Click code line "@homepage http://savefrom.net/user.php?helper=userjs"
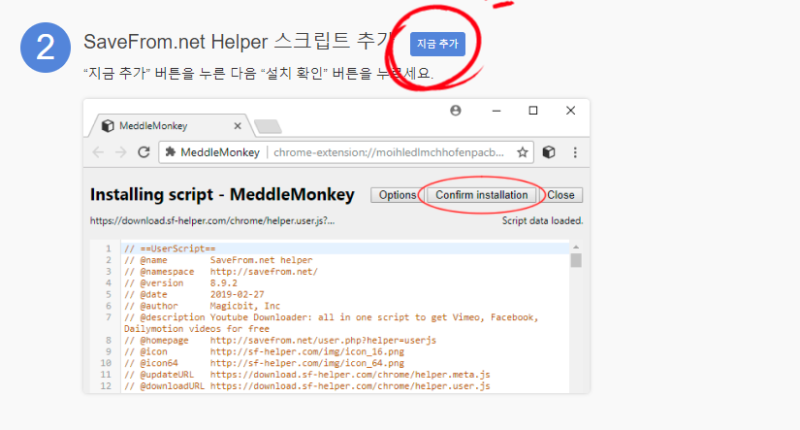The height and width of the screenshot is (430, 800). (280, 340)
